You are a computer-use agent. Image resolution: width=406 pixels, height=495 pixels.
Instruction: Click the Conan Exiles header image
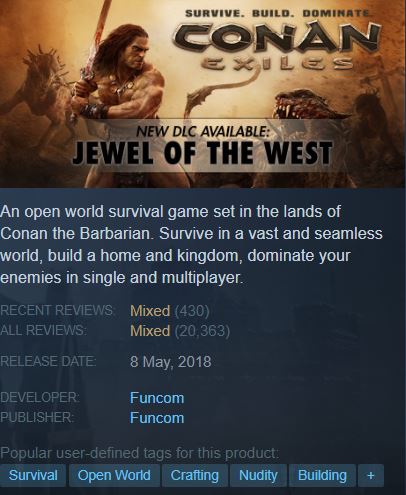point(203,94)
